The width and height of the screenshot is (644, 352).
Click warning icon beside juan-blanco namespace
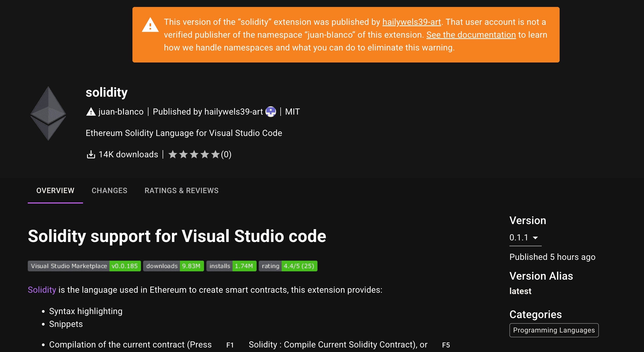pyautogui.click(x=91, y=112)
